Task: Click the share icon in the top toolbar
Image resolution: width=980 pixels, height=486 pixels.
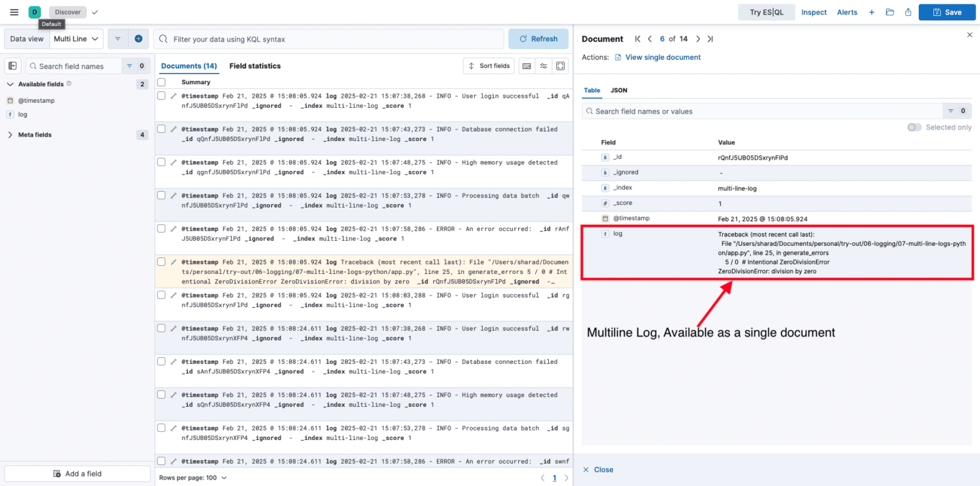Action: coord(908,12)
